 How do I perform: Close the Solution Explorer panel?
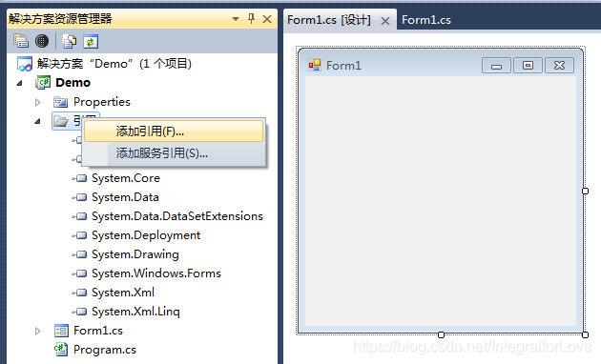coord(267,19)
